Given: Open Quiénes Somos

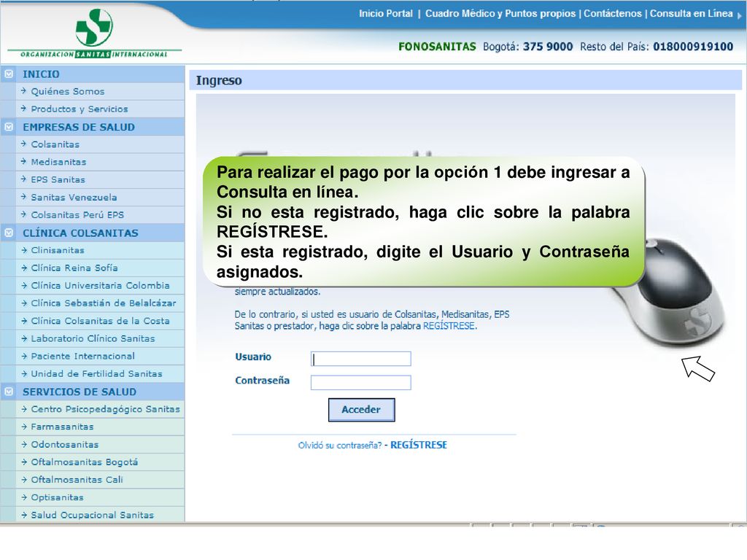Looking at the screenshot, I should 68,91.
